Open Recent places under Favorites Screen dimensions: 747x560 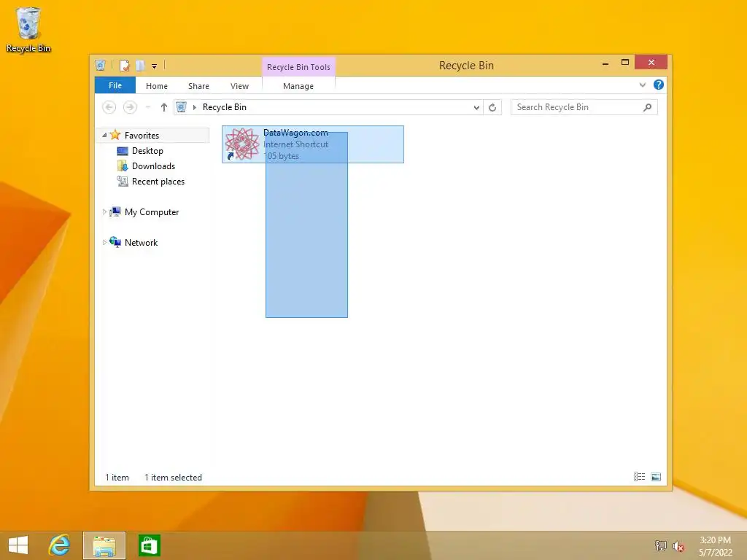158,182
